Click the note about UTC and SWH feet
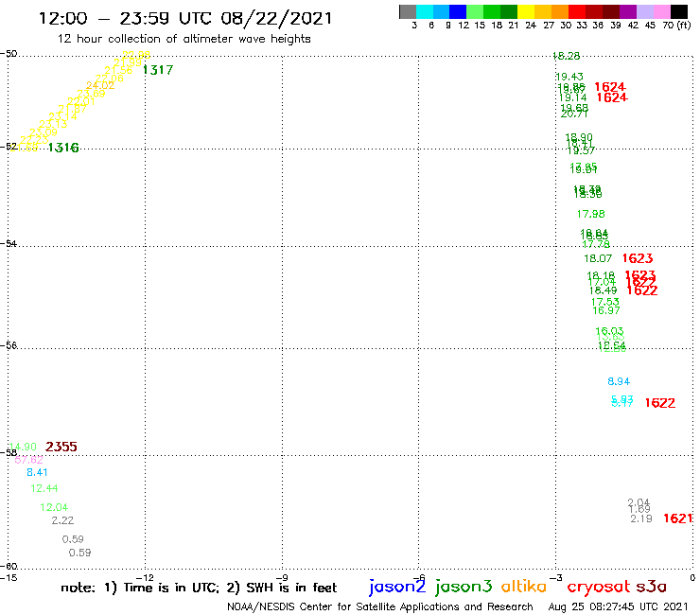700x615 pixels. click(199, 588)
